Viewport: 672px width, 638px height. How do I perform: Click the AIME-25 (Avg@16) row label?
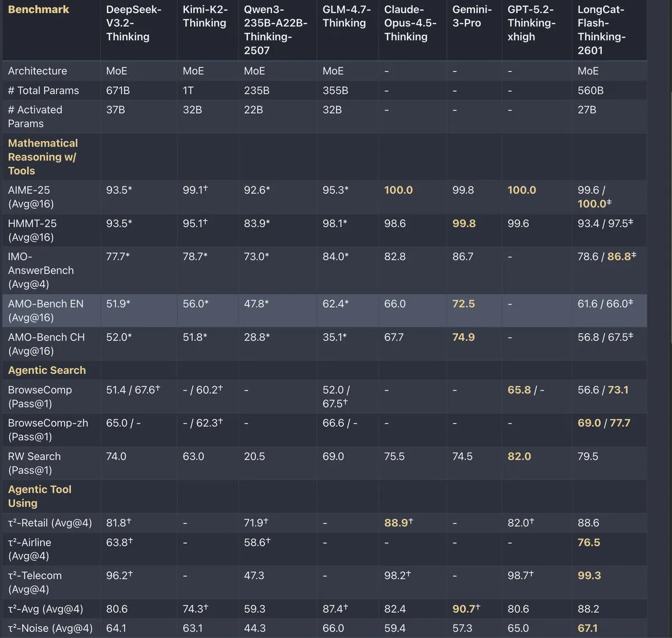tap(31, 197)
